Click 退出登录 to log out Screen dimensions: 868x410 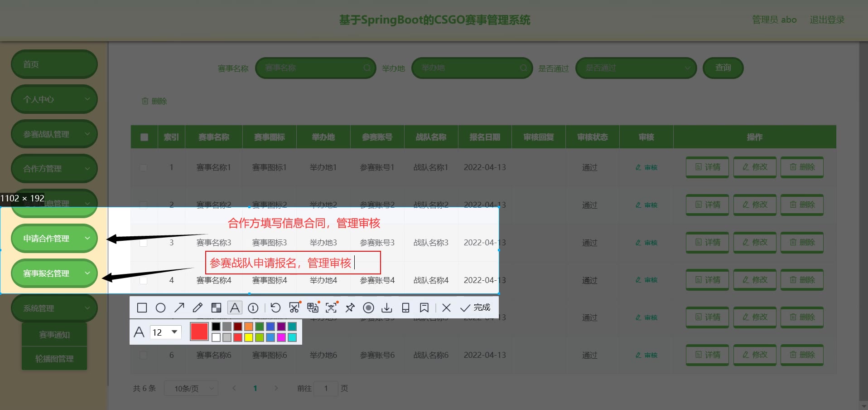[x=827, y=20]
